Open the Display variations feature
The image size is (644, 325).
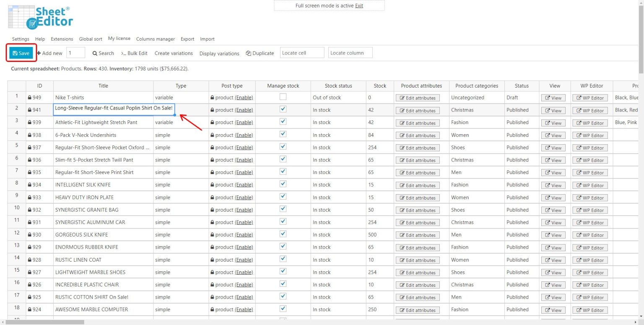pos(219,53)
